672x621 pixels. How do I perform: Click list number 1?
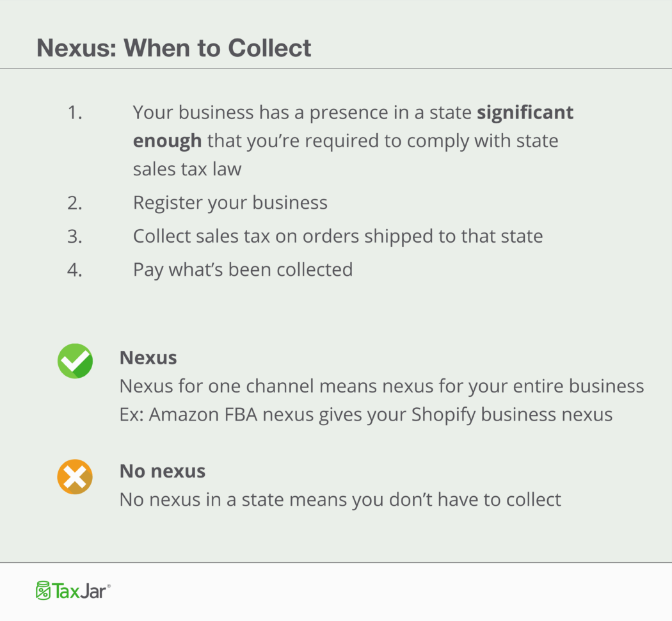pos(76,113)
